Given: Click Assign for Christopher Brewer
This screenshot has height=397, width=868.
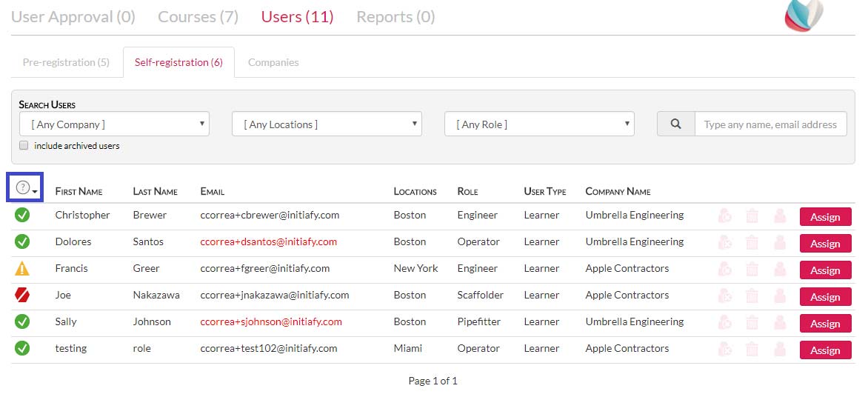Looking at the screenshot, I should 825,217.
